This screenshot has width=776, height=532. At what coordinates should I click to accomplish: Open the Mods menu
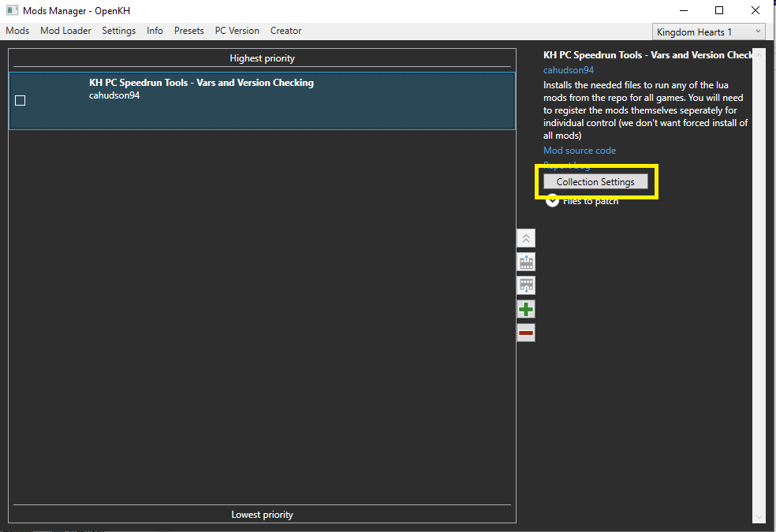point(17,31)
